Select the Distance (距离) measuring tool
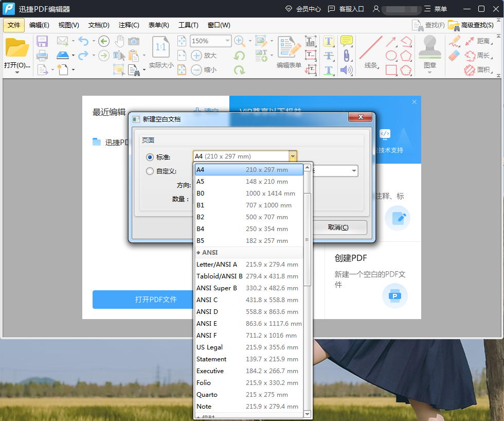The width and height of the screenshot is (504, 421). [478, 41]
